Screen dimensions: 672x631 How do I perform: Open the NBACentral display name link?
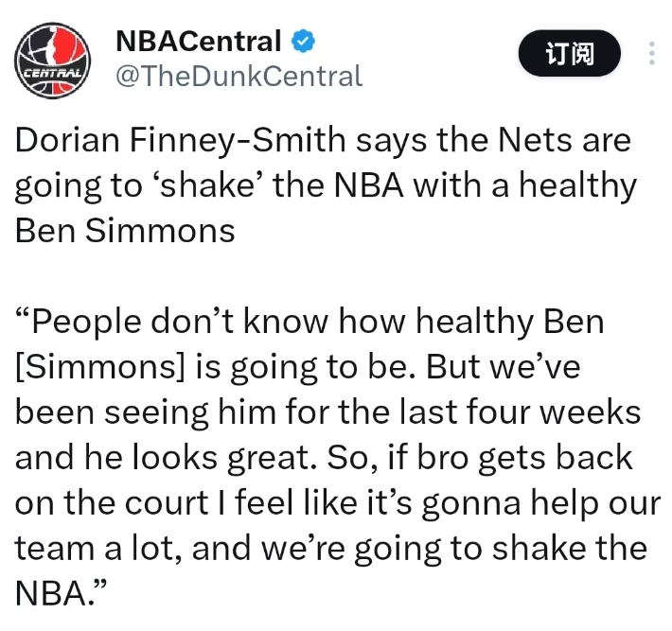pyautogui.click(x=198, y=41)
